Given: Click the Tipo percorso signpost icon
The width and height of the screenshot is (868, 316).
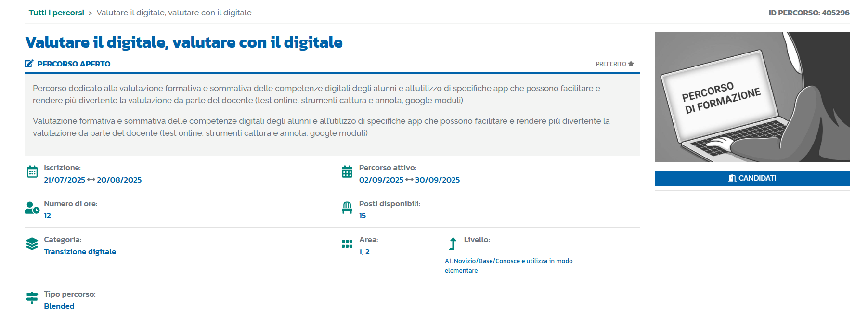Looking at the screenshot, I should (x=32, y=298).
